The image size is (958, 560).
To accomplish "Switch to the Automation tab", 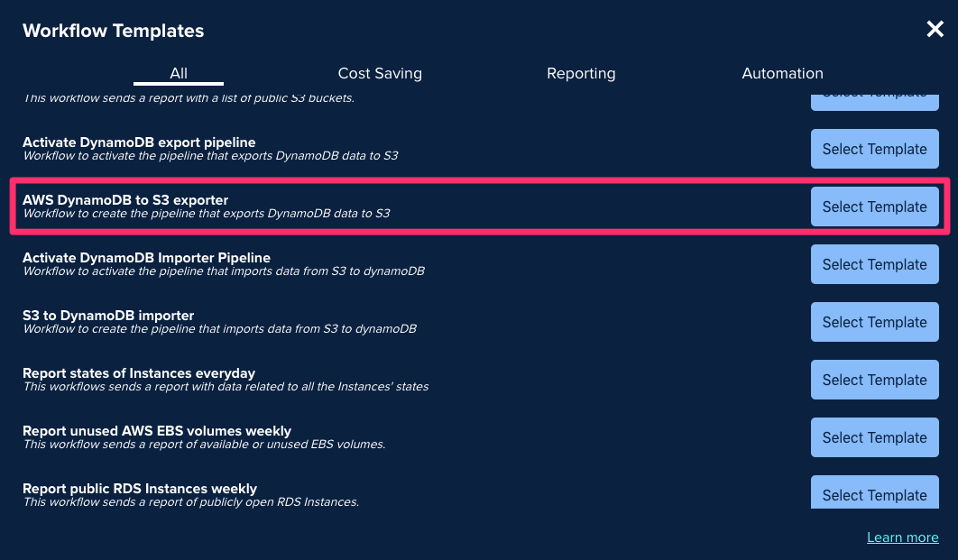I will click(x=783, y=73).
